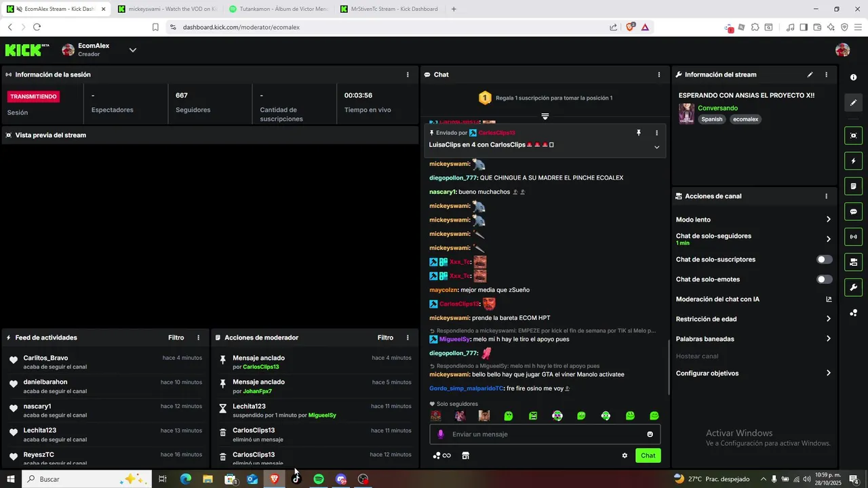Edit stream info with the pencil icon
The width and height of the screenshot is (868, 488).
[810, 75]
